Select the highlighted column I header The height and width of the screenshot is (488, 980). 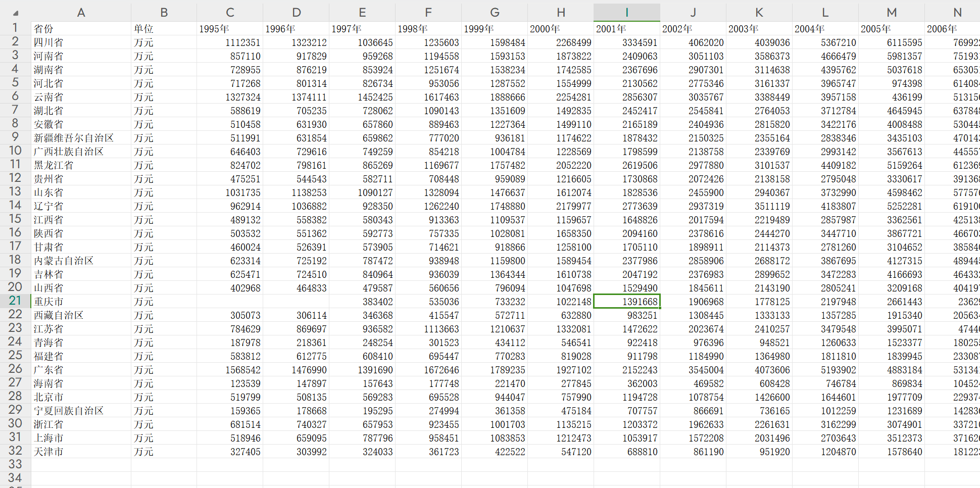click(x=626, y=13)
